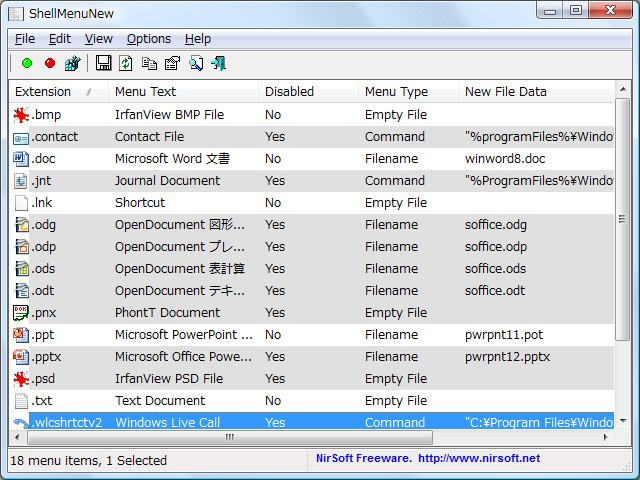Click the Open in RegEdit toolbar icon
The width and height of the screenshot is (640, 480).
[73, 63]
